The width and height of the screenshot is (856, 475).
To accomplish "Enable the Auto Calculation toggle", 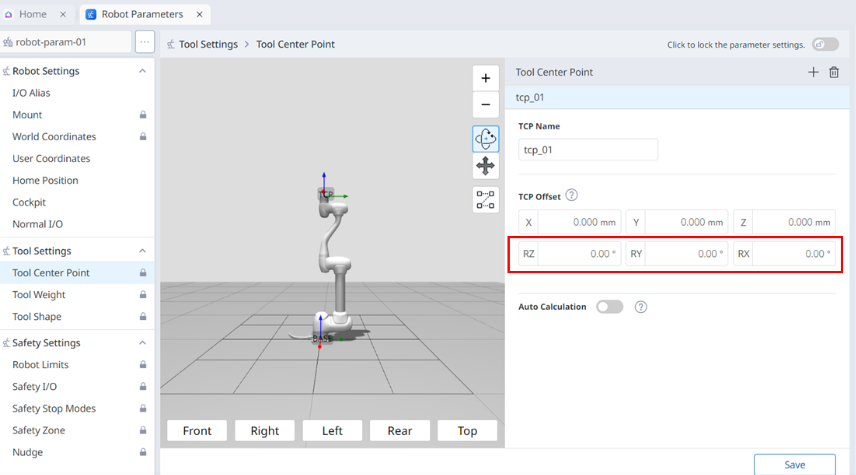I will tap(609, 307).
